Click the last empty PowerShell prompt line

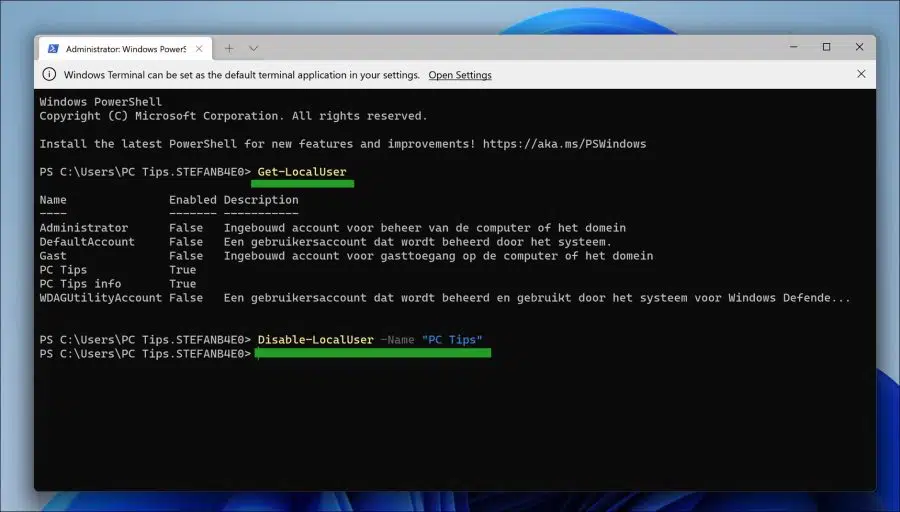click(x=145, y=354)
